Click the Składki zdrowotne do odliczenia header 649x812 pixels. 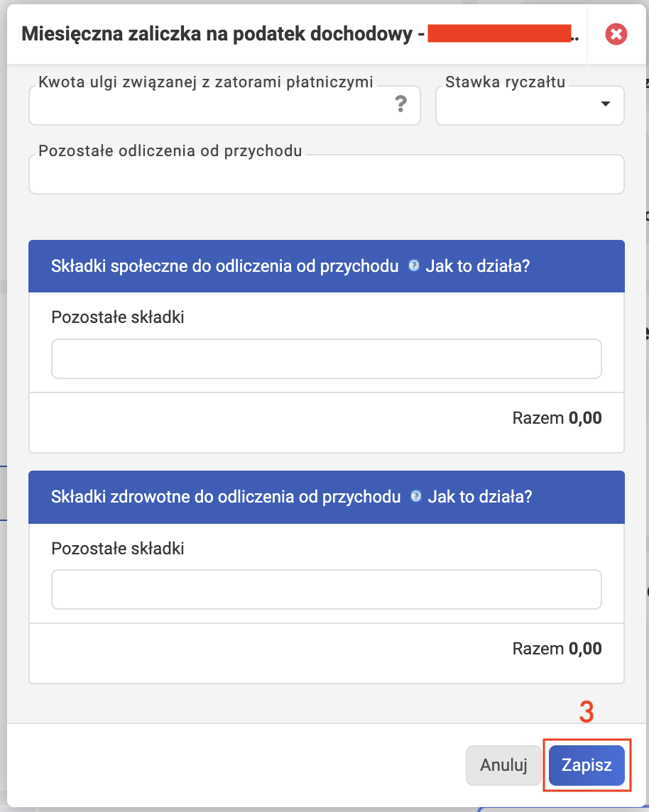pyautogui.click(x=226, y=497)
